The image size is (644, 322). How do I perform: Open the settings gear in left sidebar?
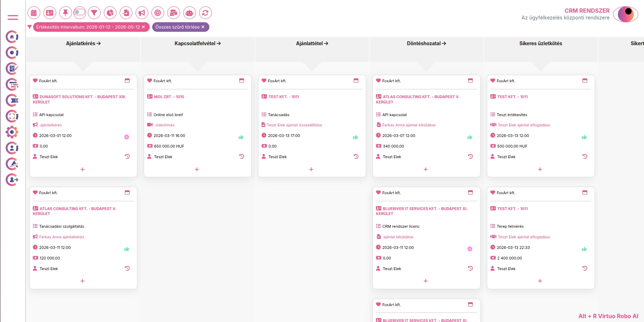point(12,132)
